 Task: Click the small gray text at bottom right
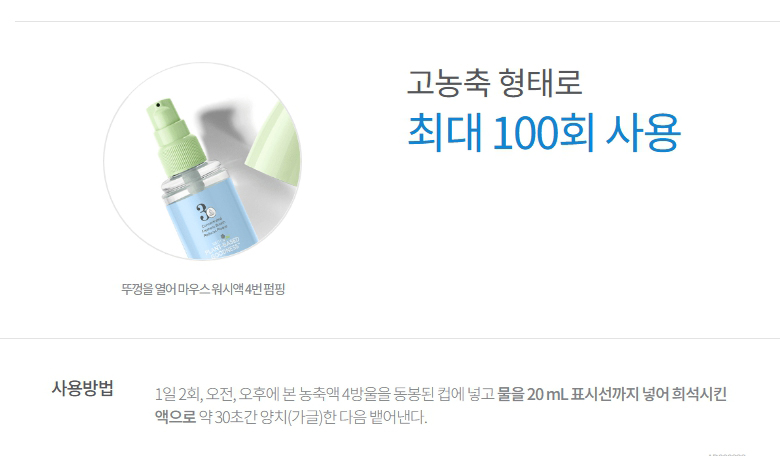pyautogui.click(x=726, y=454)
